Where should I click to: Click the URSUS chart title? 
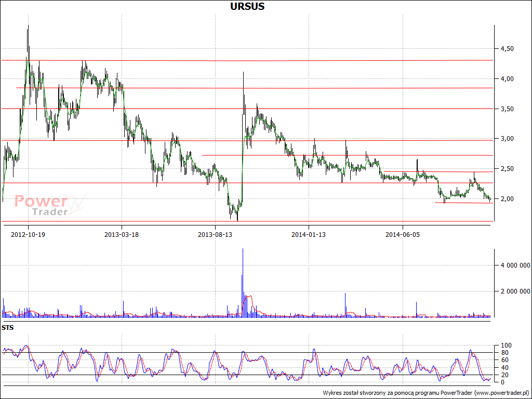click(247, 6)
